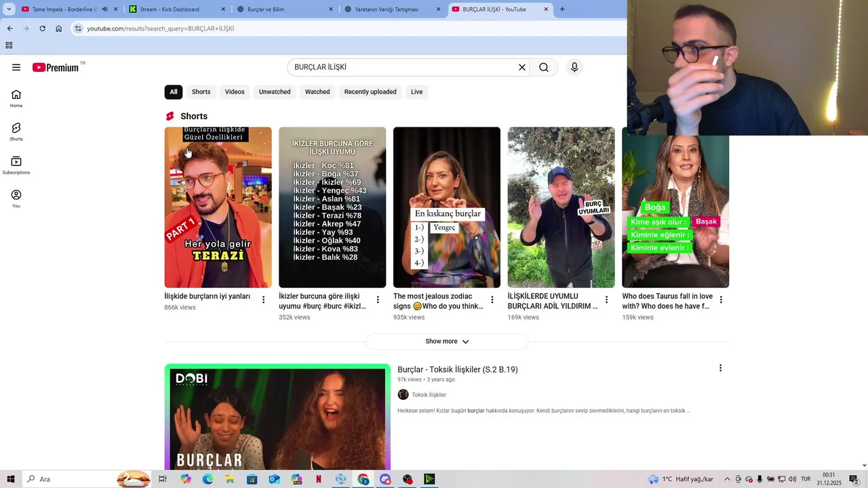Go back with the browser back arrow

[9, 28]
